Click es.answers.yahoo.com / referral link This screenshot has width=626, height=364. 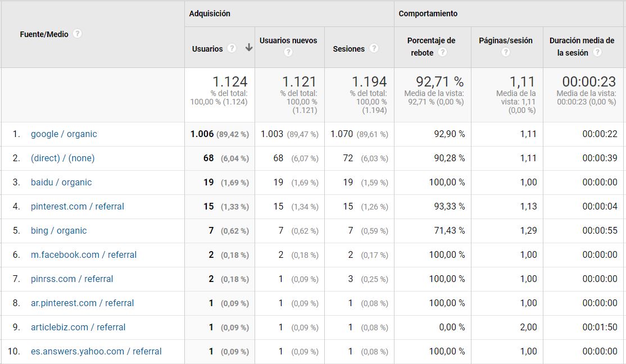pos(96,352)
